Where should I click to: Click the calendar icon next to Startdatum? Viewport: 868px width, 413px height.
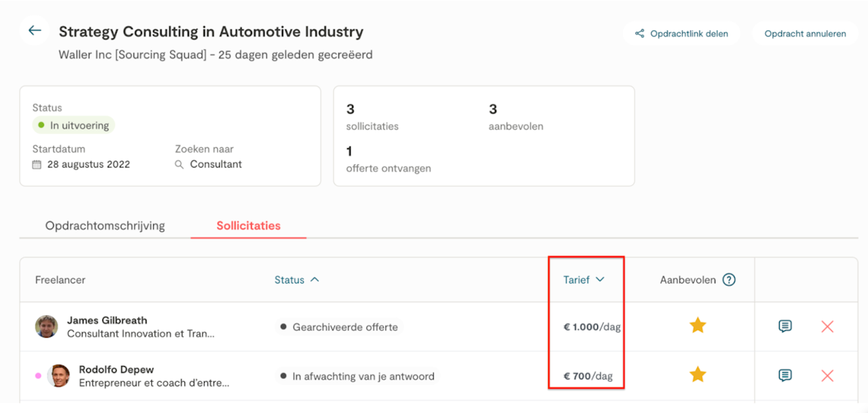tap(37, 164)
